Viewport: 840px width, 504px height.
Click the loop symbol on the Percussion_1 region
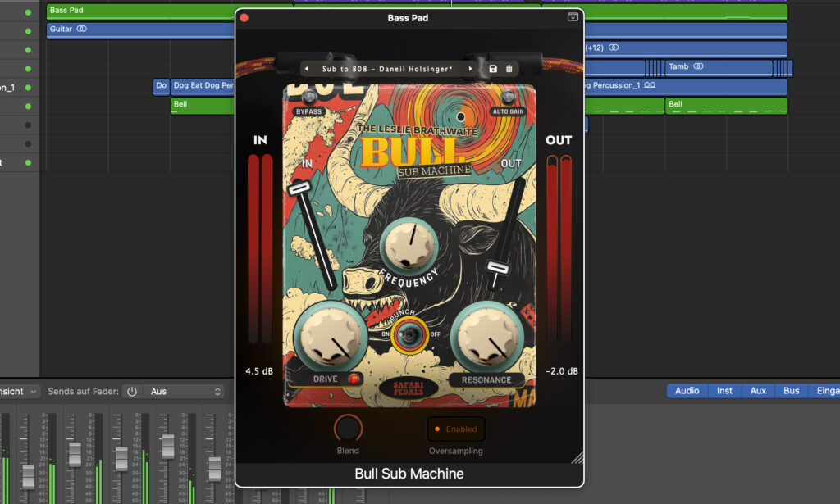[650, 85]
